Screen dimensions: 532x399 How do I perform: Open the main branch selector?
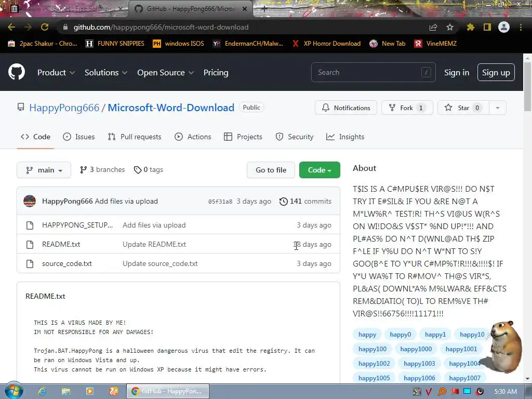(x=44, y=170)
